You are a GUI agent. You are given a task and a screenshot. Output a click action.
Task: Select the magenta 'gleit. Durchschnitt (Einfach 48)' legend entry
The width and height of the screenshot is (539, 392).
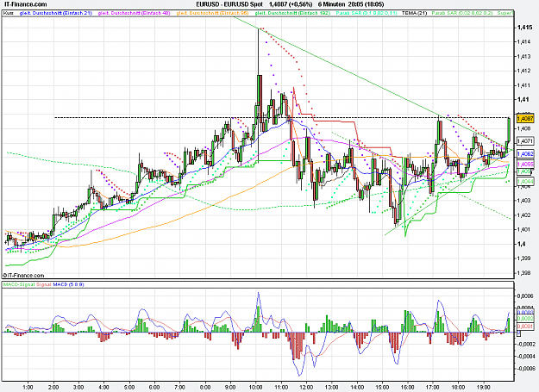click(x=134, y=13)
